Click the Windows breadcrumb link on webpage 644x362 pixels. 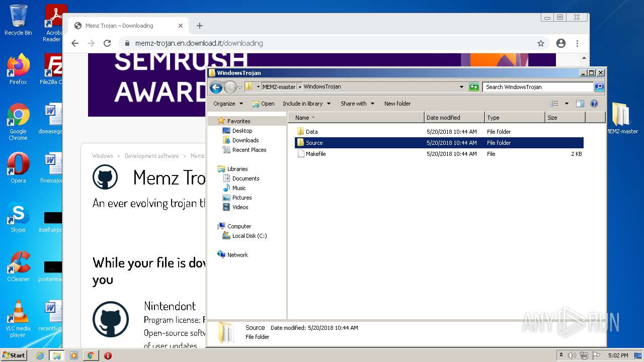pyautogui.click(x=103, y=156)
